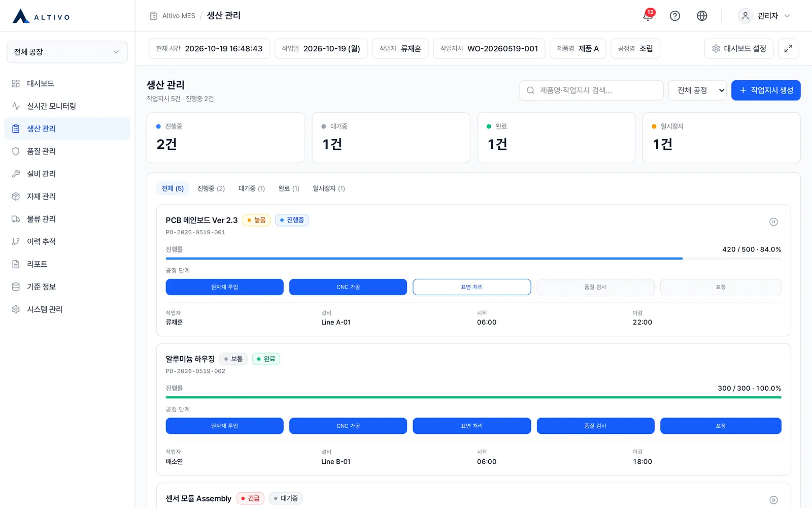
Task: Go to 대시보드 in sidebar
Action: (67, 83)
